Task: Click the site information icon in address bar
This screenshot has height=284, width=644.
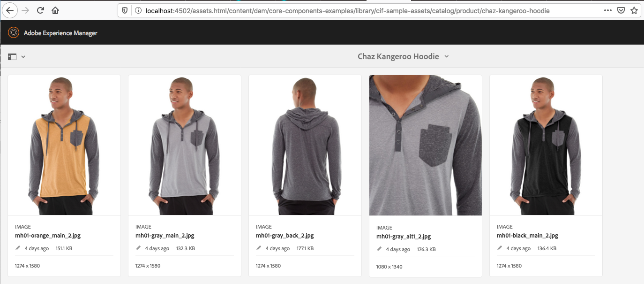Action: coord(138,10)
